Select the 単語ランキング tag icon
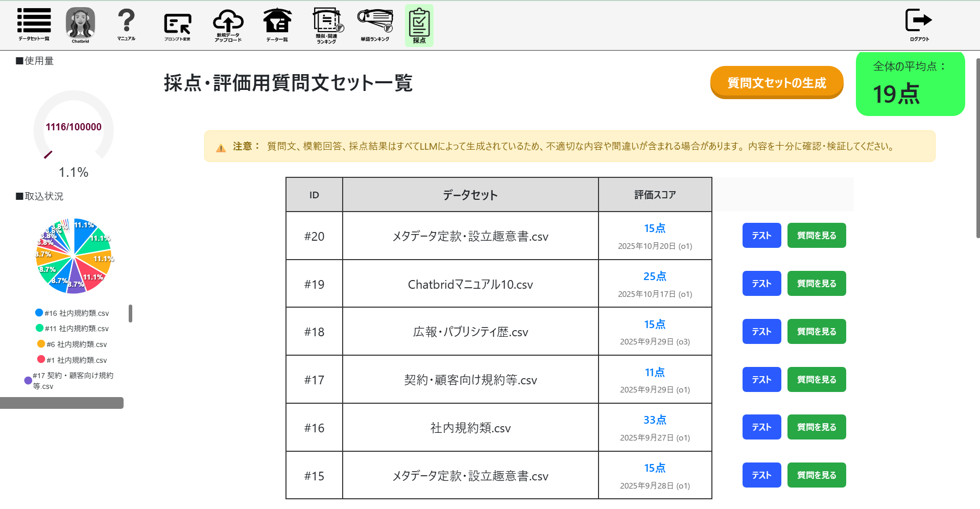The height and width of the screenshot is (509, 980). click(375, 24)
